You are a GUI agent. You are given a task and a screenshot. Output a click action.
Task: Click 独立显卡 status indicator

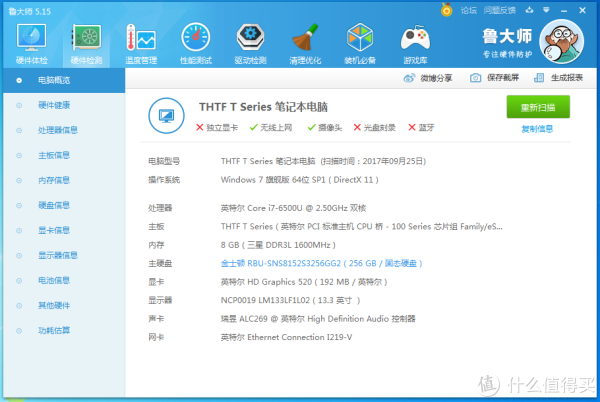pos(217,127)
